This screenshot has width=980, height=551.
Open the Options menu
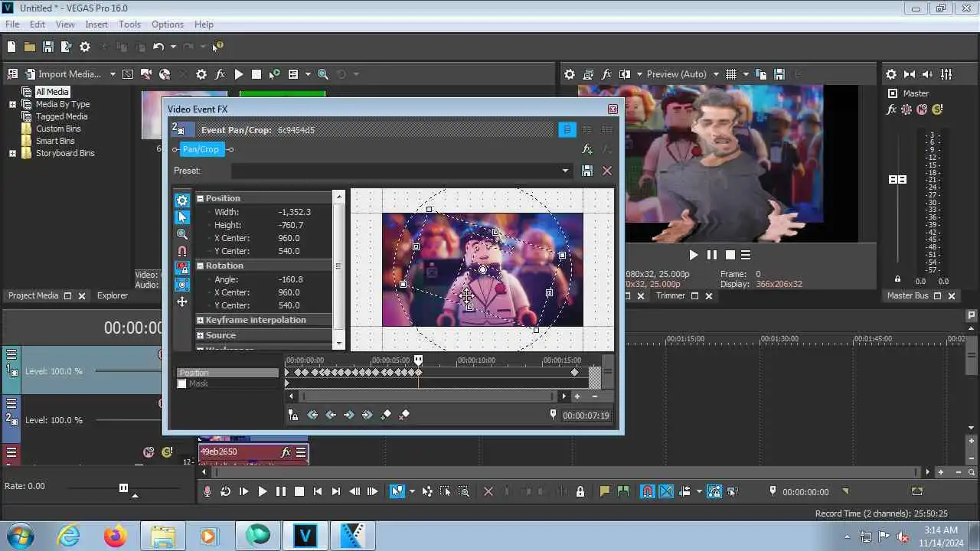click(168, 24)
